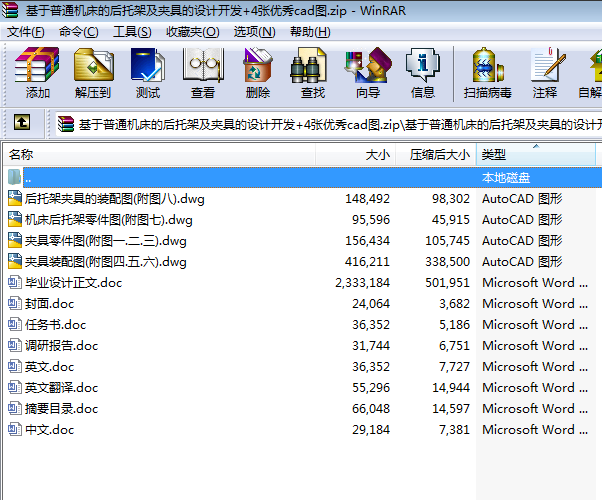
Task: Click Word icon of 调研报告.doc
Action: click(x=15, y=345)
